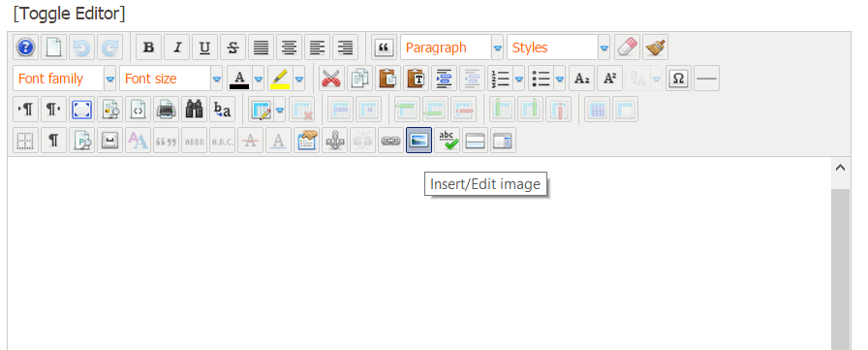Image resolution: width=868 pixels, height=350 pixels.
Task: Click the Print icon
Action: click(166, 110)
